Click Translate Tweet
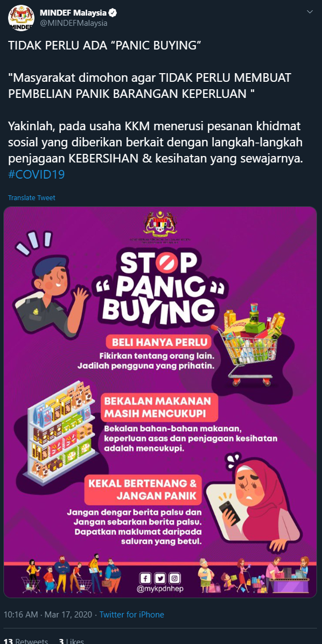 pos(32,197)
